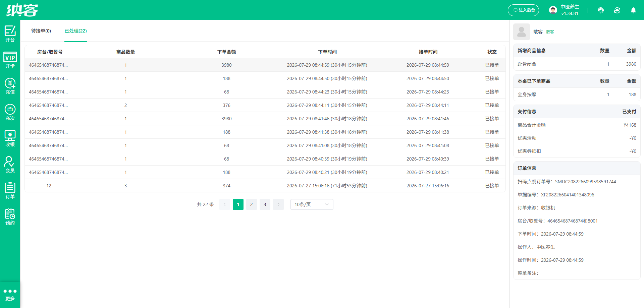Click the 中医养生 user avatar icon

point(553,10)
